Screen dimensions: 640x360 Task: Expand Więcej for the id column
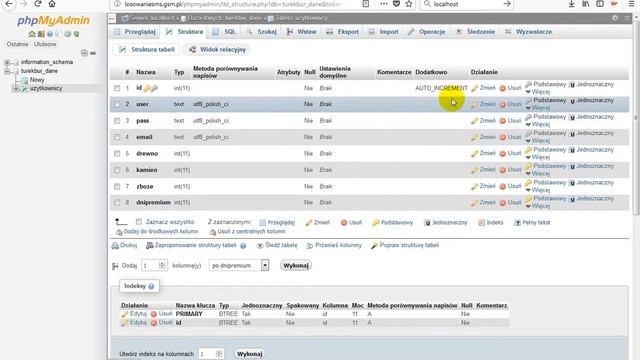click(x=538, y=92)
